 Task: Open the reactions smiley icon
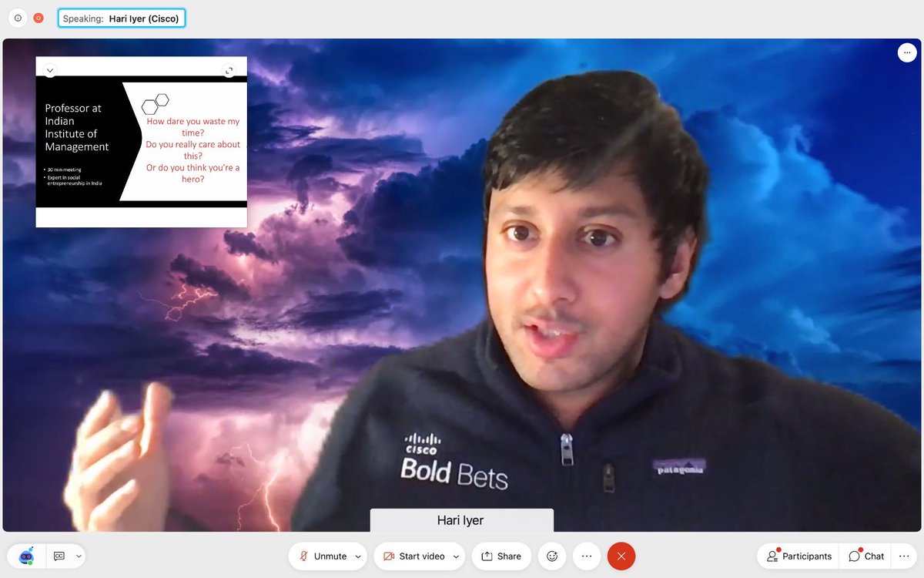(551, 556)
